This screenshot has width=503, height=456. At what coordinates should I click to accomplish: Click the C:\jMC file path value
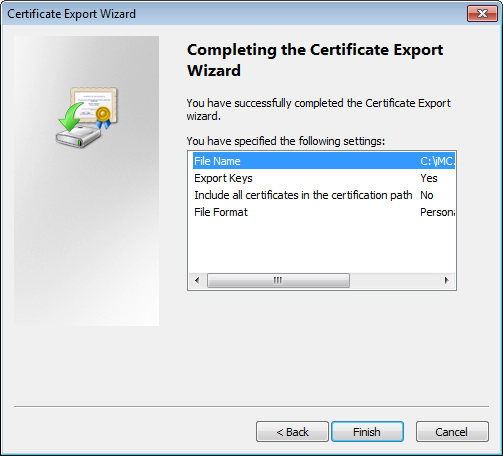pyautogui.click(x=437, y=161)
